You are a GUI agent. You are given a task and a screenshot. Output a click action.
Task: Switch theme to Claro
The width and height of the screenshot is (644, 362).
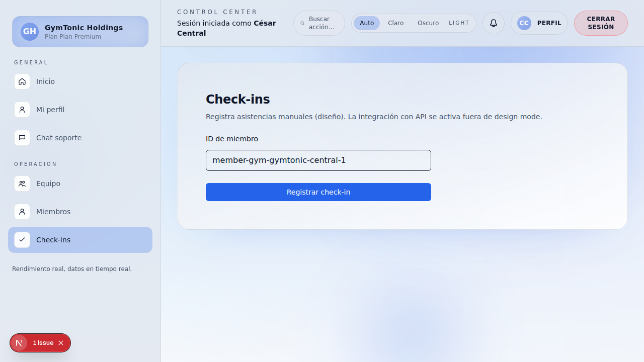tap(395, 23)
